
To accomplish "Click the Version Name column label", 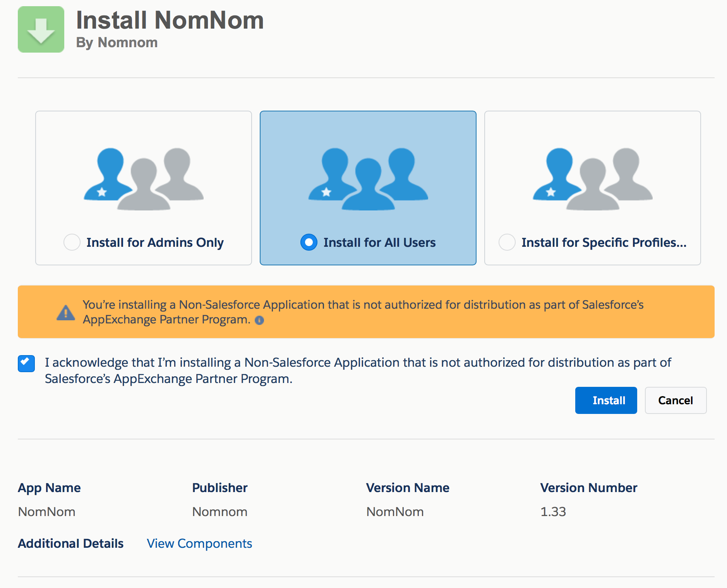I will click(x=408, y=488).
